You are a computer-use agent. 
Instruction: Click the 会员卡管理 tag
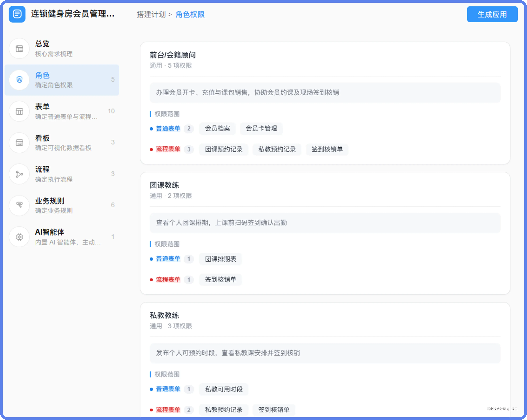click(261, 128)
